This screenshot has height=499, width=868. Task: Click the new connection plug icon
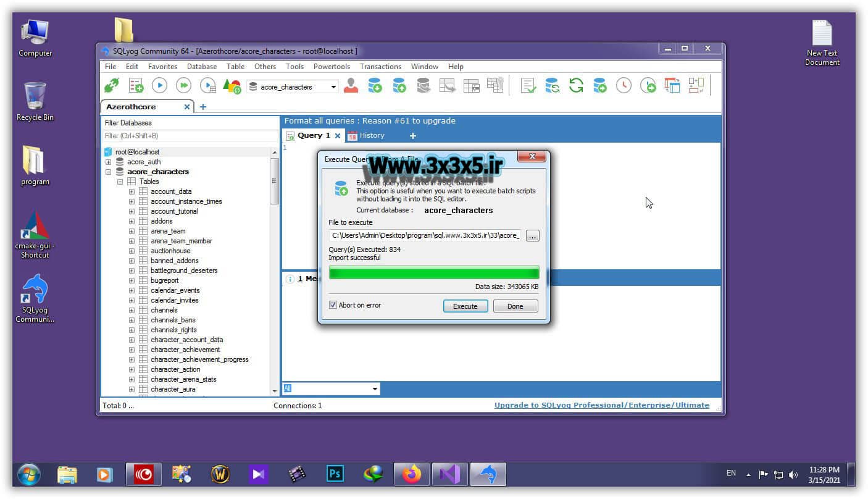point(112,86)
